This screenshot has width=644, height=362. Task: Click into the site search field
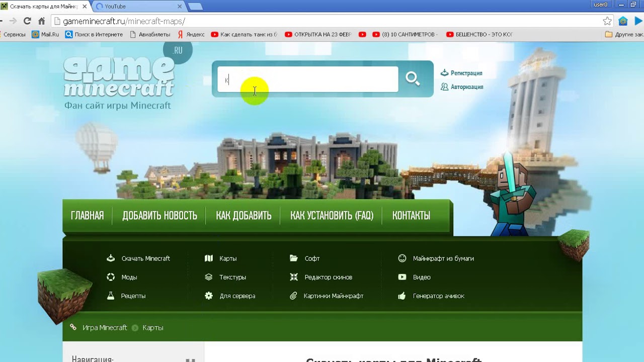pos(307,79)
